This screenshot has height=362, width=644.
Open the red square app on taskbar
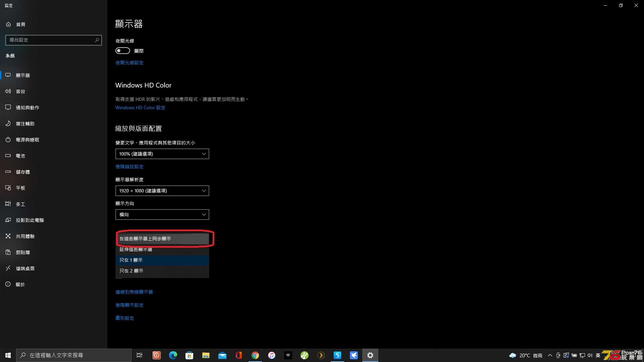[156, 355]
